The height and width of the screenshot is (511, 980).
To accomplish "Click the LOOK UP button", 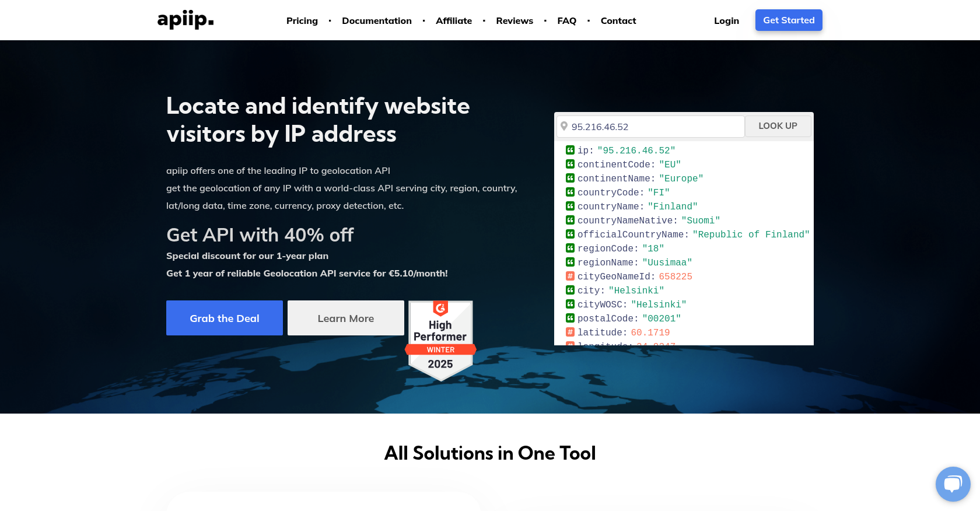I will point(778,126).
